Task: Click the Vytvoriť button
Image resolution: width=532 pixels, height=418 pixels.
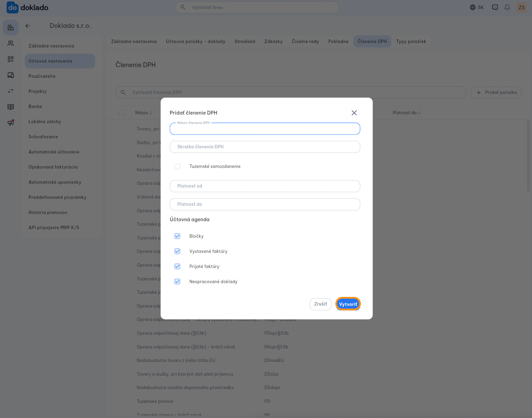Action: click(x=348, y=304)
